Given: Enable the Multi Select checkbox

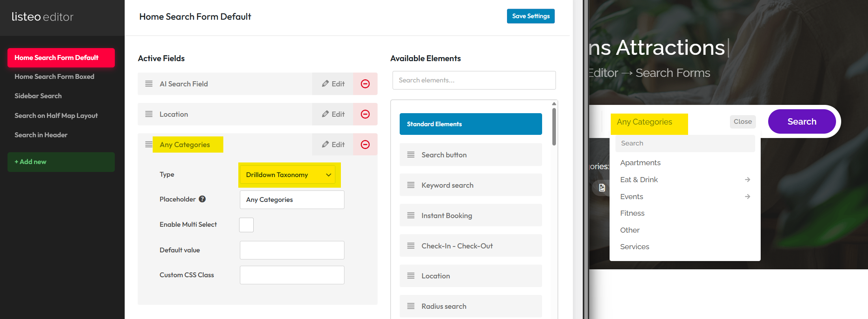Looking at the screenshot, I should click(246, 225).
